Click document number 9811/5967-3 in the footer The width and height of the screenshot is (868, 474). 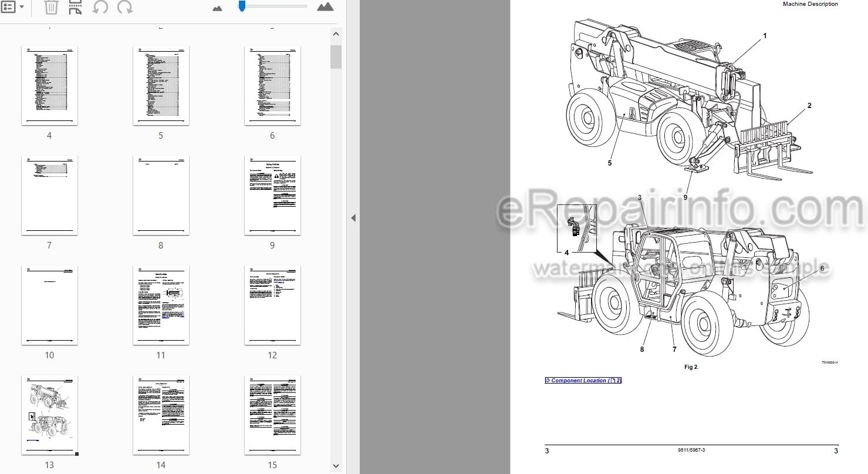[691, 451]
